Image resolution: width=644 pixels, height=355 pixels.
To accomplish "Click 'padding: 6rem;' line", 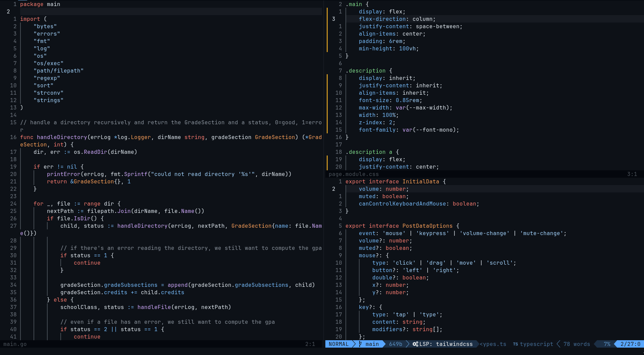I will click(x=382, y=41).
